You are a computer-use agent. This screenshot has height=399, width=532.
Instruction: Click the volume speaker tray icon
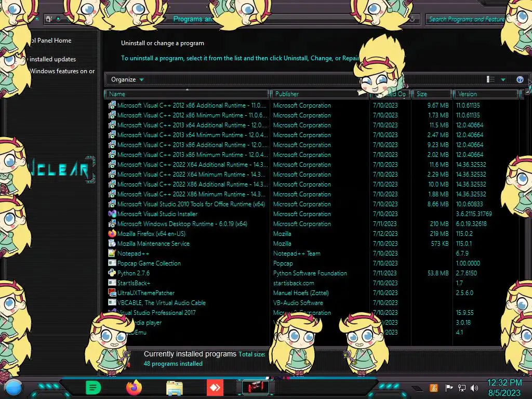tap(474, 388)
